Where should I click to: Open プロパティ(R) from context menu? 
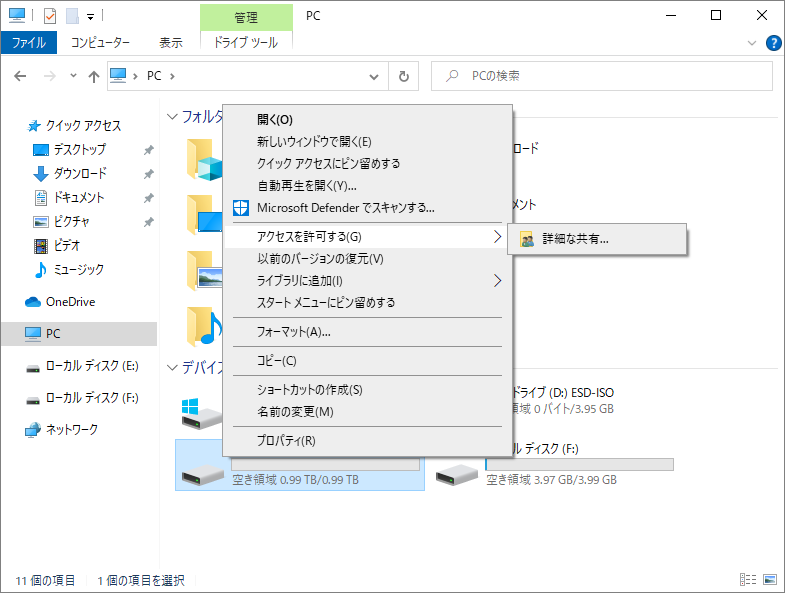[367, 441]
